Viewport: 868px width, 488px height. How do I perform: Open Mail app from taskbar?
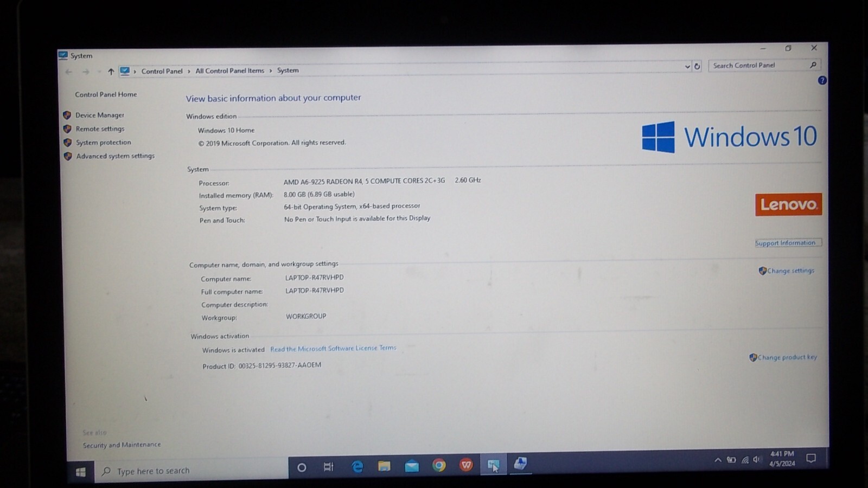(412, 466)
